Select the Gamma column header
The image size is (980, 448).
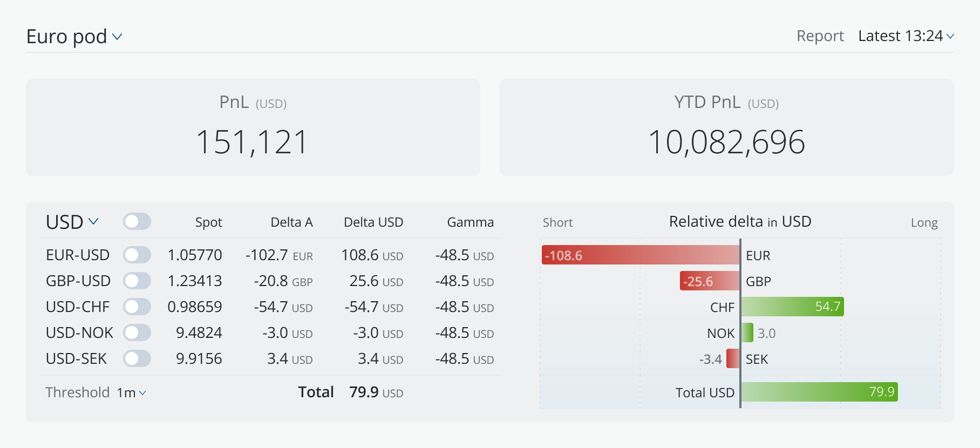470,222
